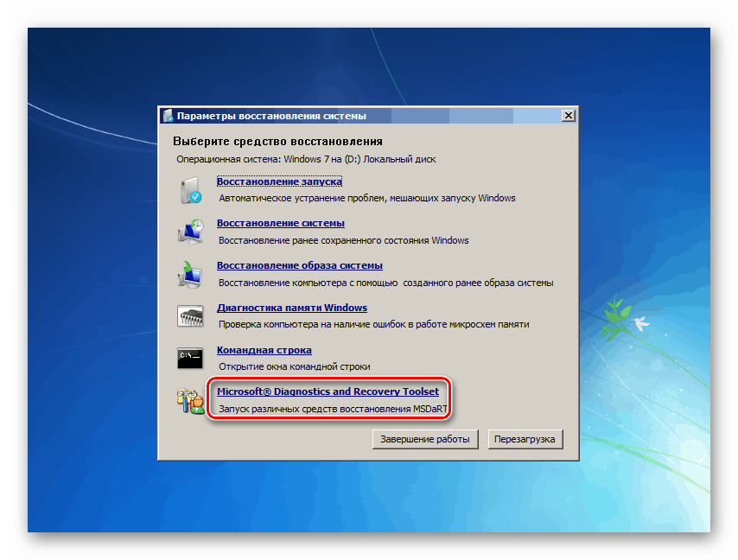Click the system image recovery icon

pos(190,274)
